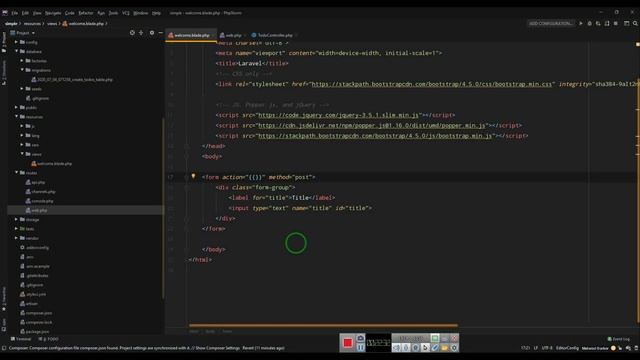Open the Help menu
The width and height of the screenshot is (640, 360).
(156, 13)
